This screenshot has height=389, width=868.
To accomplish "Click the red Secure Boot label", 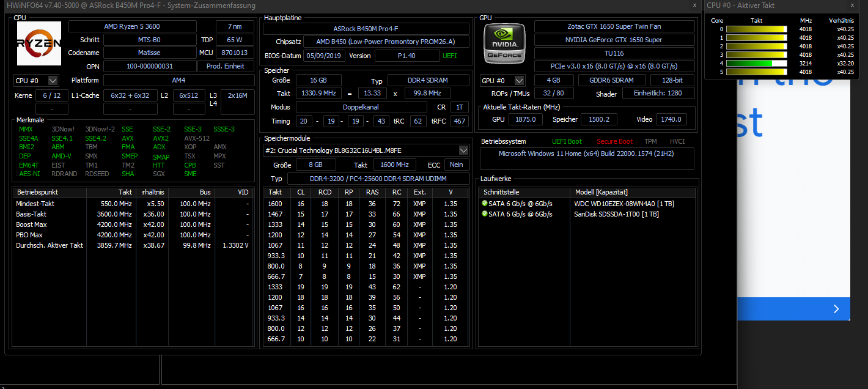I will coord(614,141).
